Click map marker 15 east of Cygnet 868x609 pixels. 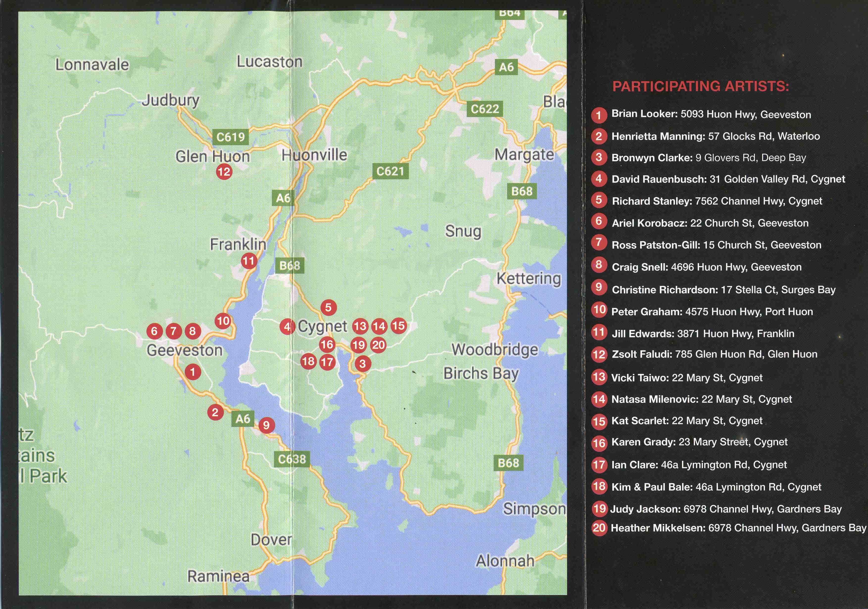pyautogui.click(x=398, y=326)
